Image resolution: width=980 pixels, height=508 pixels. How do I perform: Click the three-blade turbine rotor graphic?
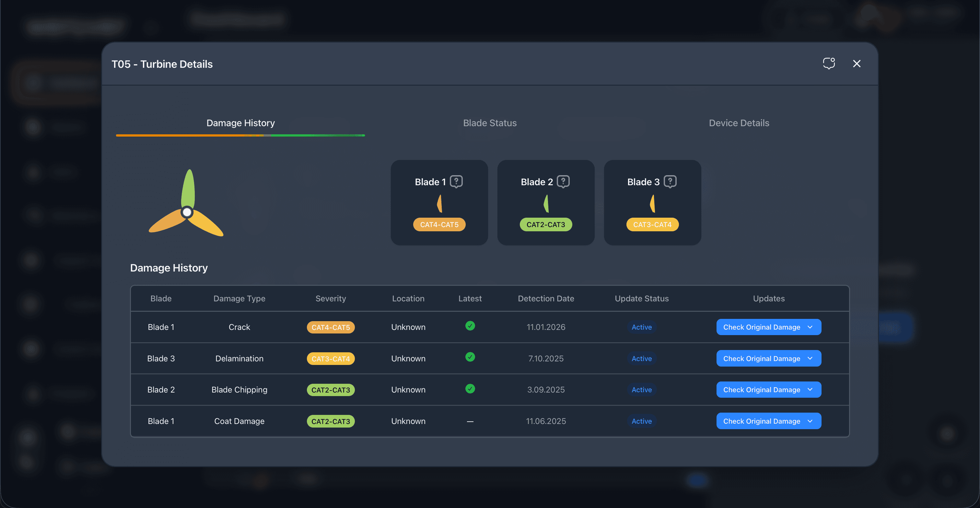pos(186,203)
